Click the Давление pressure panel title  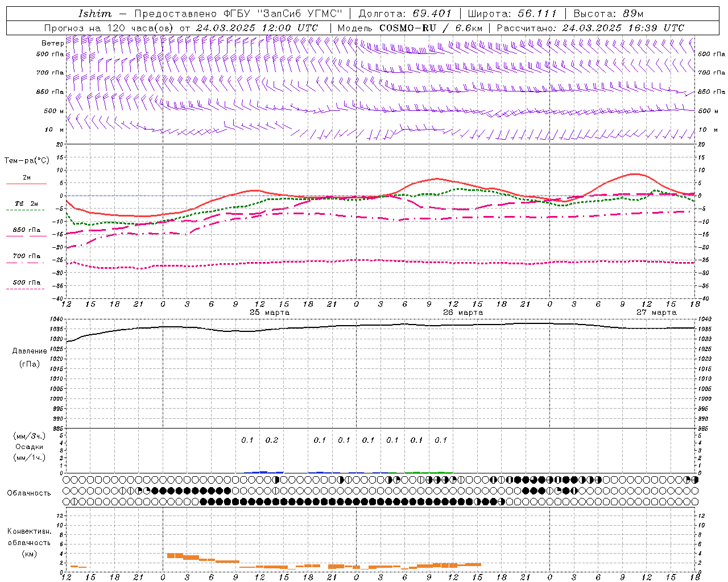click(30, 351)
